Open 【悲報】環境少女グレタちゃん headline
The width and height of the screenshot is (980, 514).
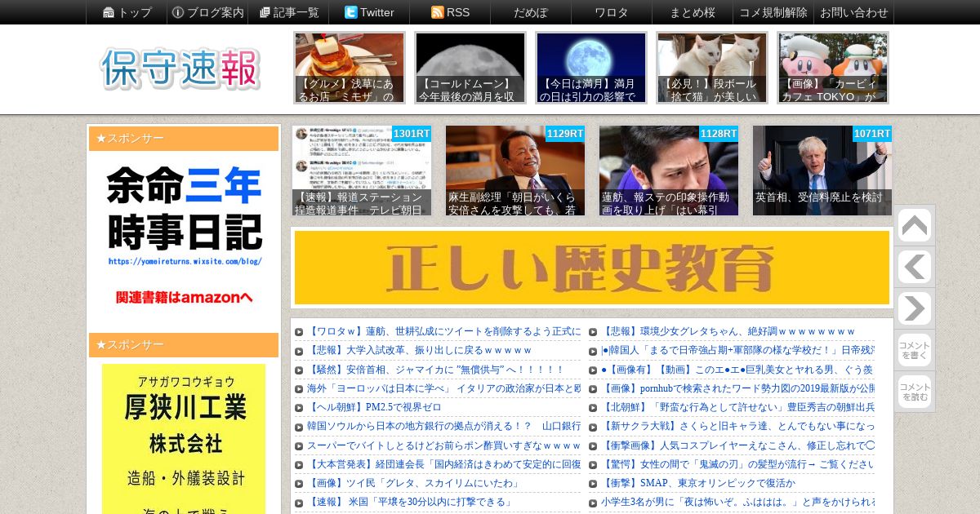728,331
